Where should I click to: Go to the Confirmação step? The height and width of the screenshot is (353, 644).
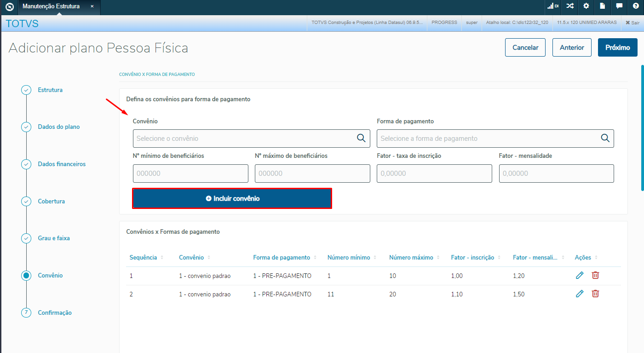click(x=55, y=312)
